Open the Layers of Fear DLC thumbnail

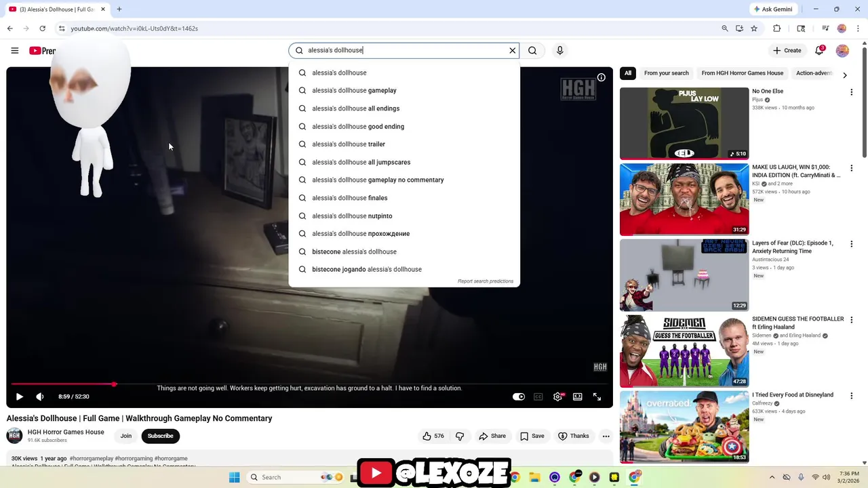[x=684, y=275]
